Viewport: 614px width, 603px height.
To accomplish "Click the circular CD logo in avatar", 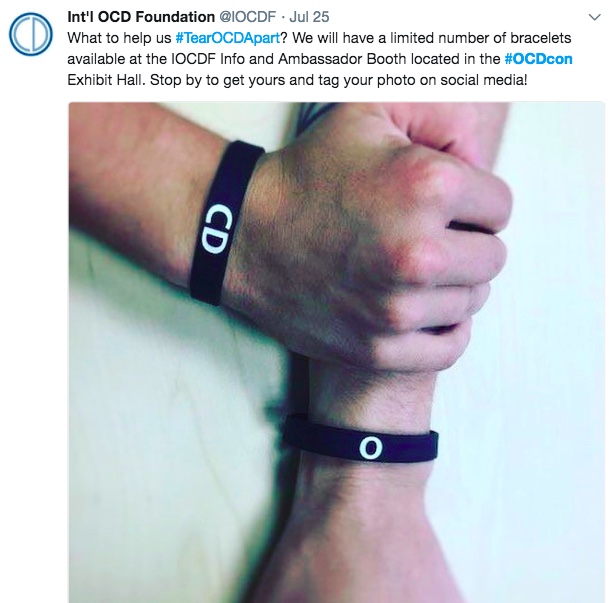I will pyautogui.click(x=31, y=34).
